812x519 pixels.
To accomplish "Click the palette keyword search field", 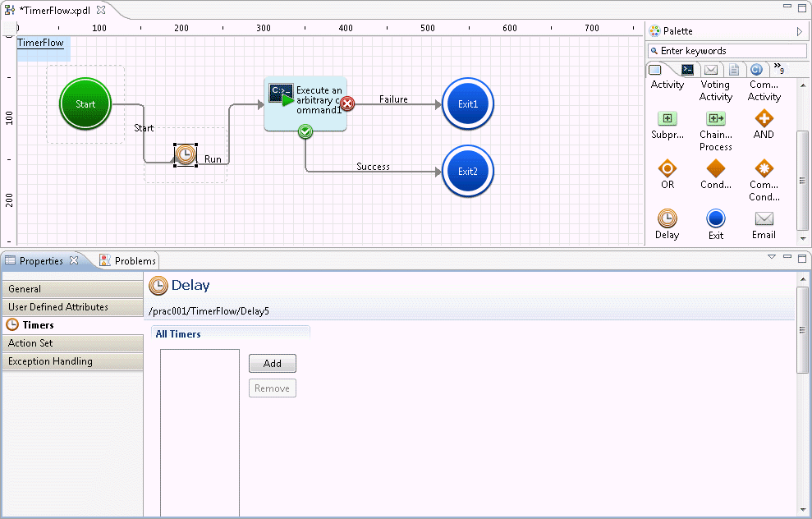I will (727, 51).
